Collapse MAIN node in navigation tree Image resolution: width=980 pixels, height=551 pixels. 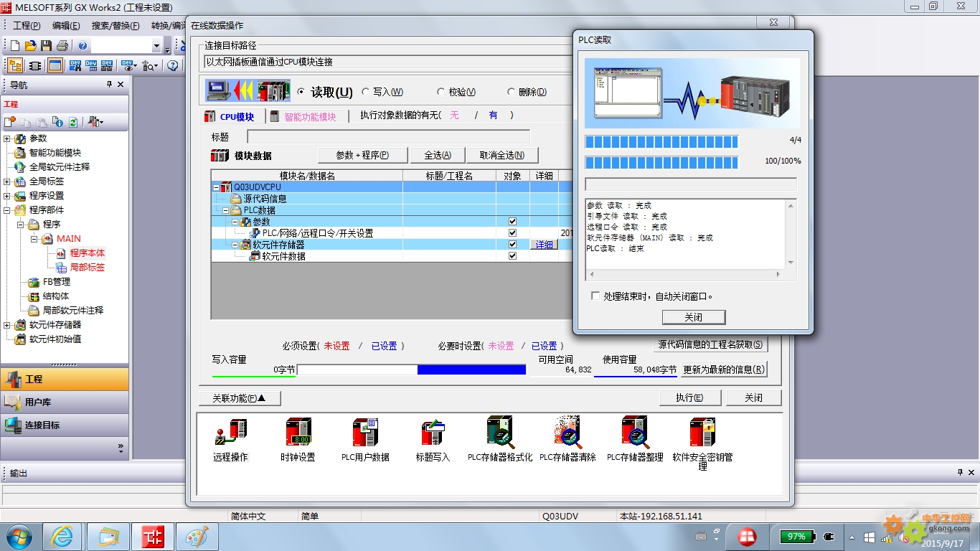34,239
